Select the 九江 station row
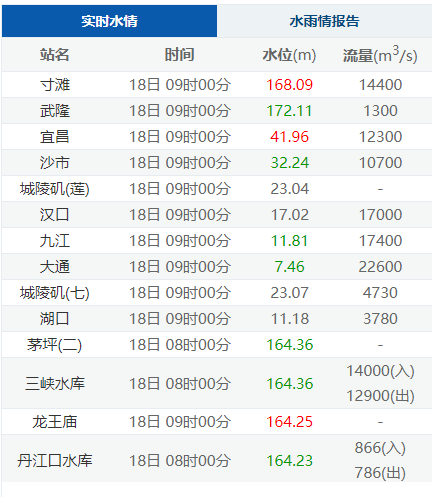Image resolution: width=432 pixels, height=497 pixels. click(x=217, y=241)
